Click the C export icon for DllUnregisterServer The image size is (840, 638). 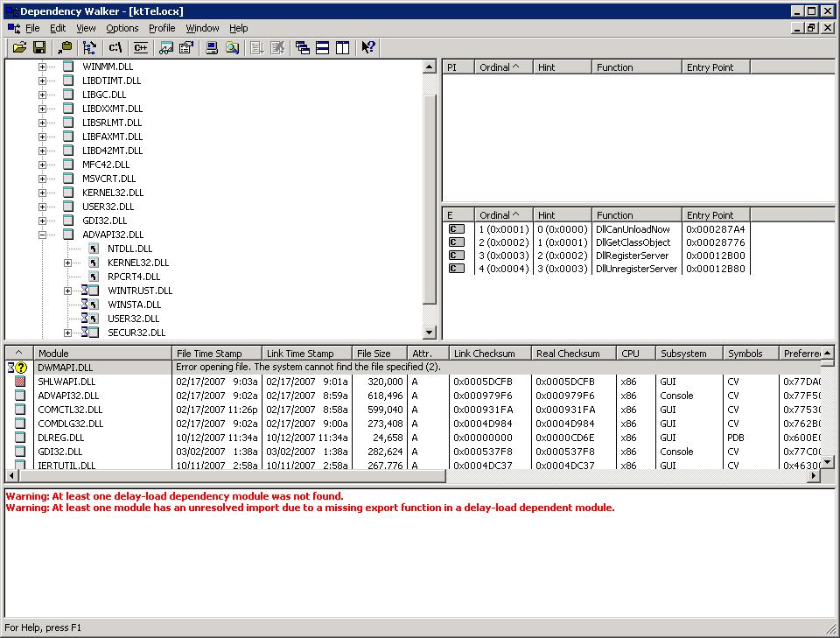tap(457, 269)
